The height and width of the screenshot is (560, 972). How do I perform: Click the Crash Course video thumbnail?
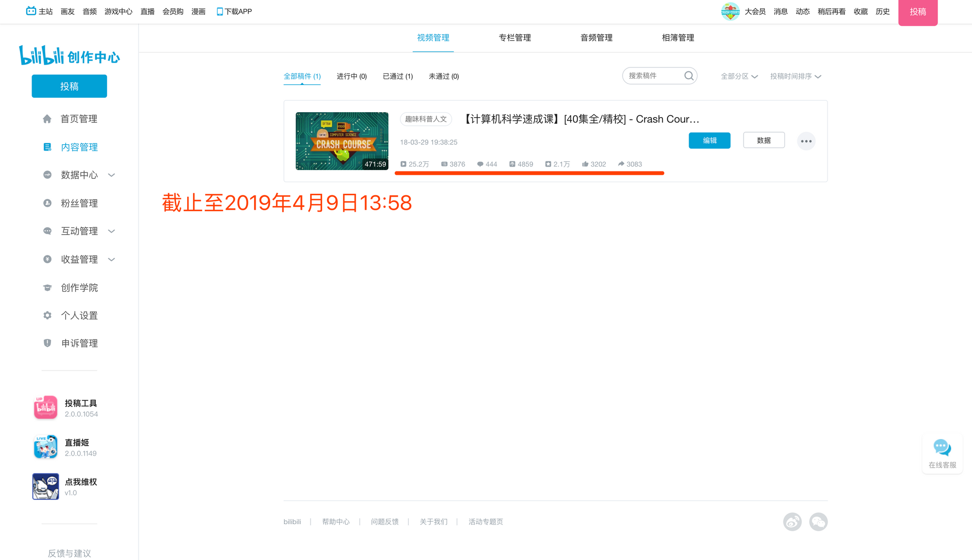(342, 141)
